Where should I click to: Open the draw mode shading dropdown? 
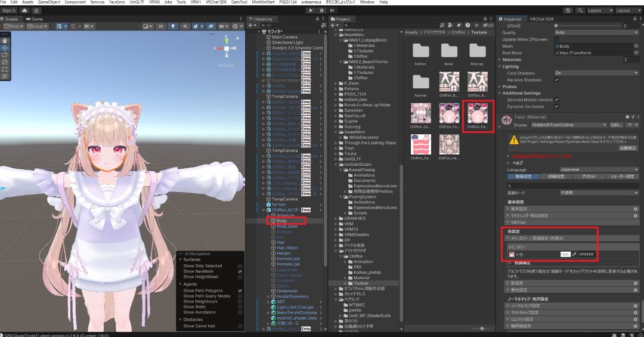pos(147,26)
